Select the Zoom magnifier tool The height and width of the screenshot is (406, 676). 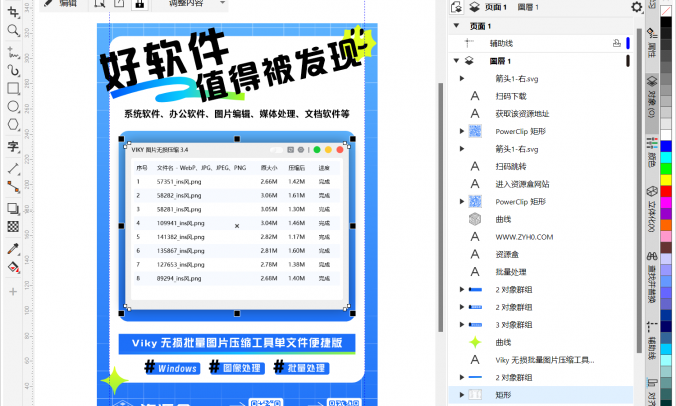coord(13,30)
